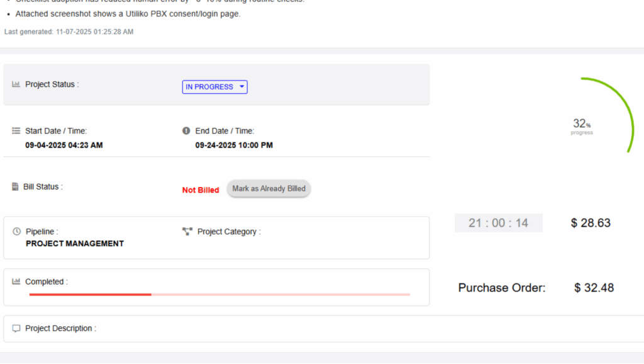Click the Pipeline clock icon

coord(16,232)
